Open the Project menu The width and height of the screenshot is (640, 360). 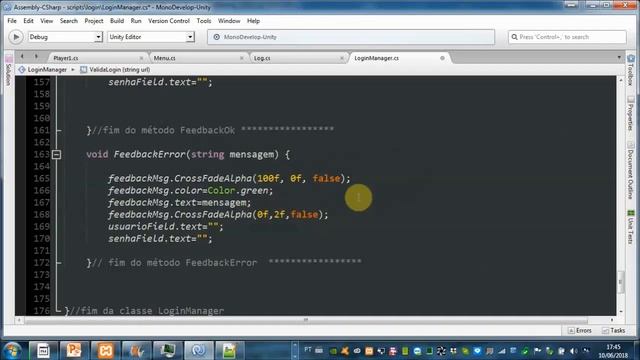pos(94,21)
